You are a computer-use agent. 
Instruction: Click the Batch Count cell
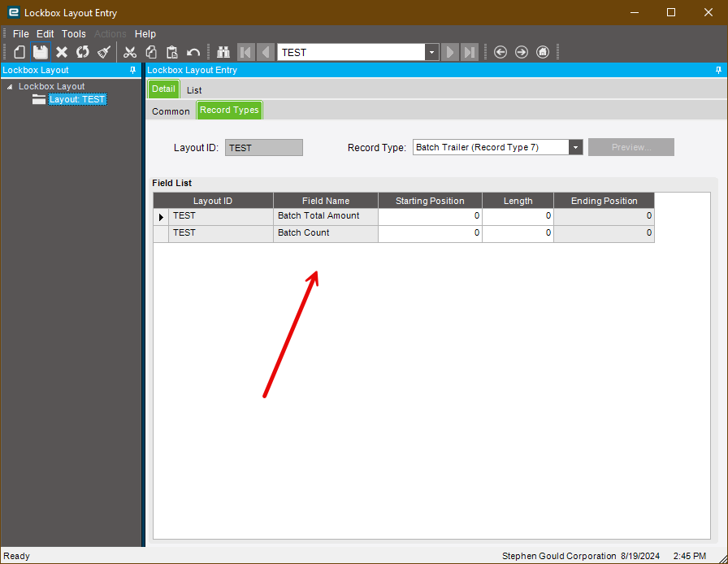[326, 234]
